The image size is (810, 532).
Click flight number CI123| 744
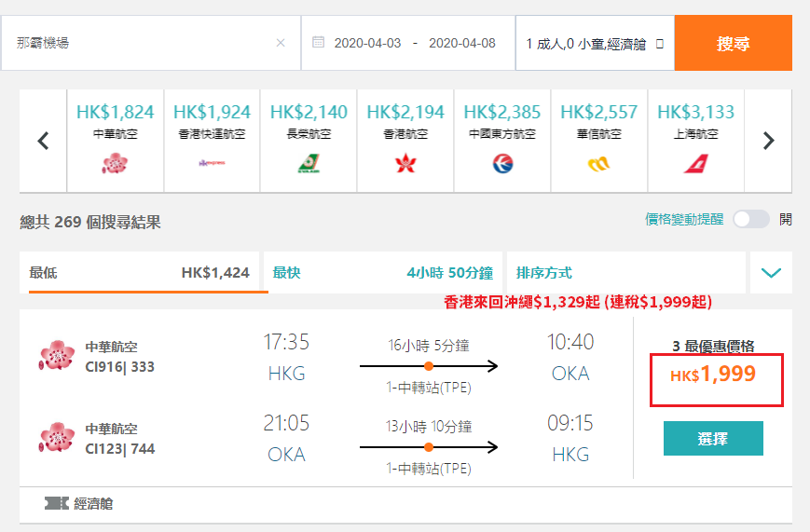click(120, 449)
